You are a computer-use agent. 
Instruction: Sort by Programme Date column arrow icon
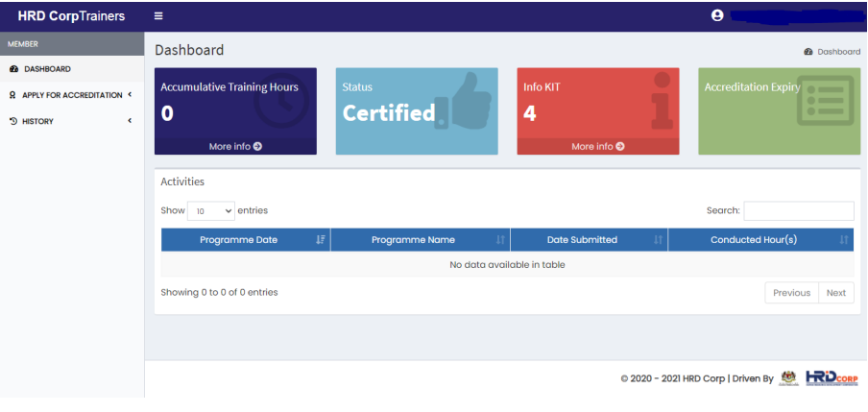click(320, 240)
